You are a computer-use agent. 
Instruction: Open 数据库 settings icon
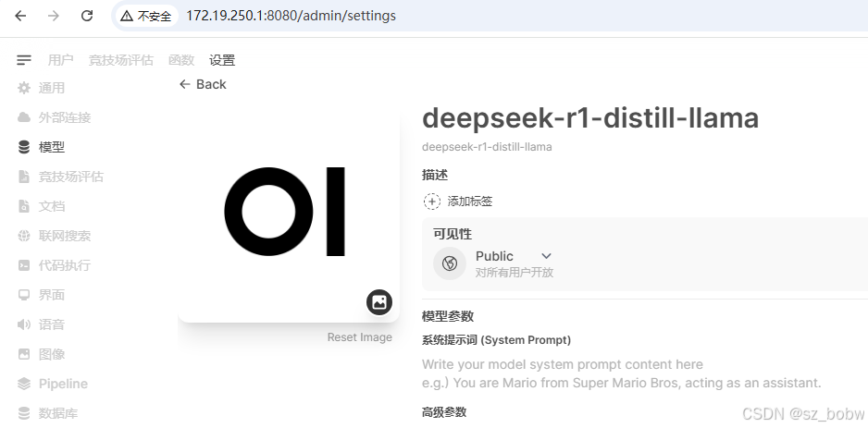pos(24,413)
